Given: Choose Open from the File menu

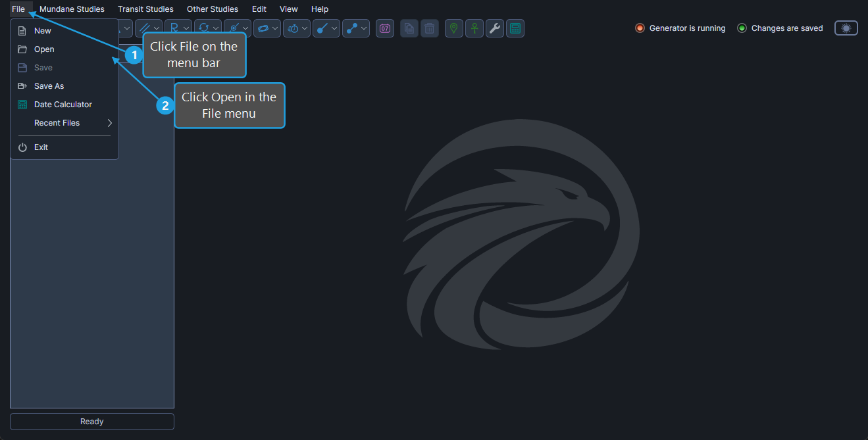Looking at the screenshot, I should click(64, 49).
